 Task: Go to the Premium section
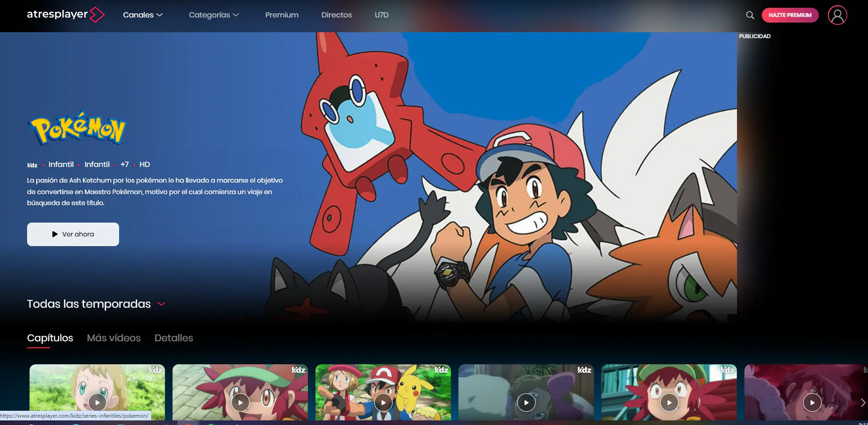pos(282,15)
